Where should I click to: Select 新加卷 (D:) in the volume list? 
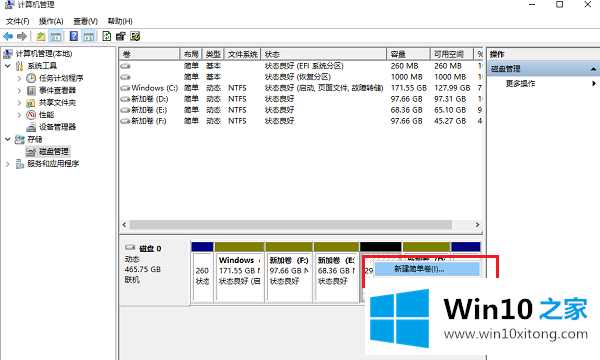(x=301, y=99)
